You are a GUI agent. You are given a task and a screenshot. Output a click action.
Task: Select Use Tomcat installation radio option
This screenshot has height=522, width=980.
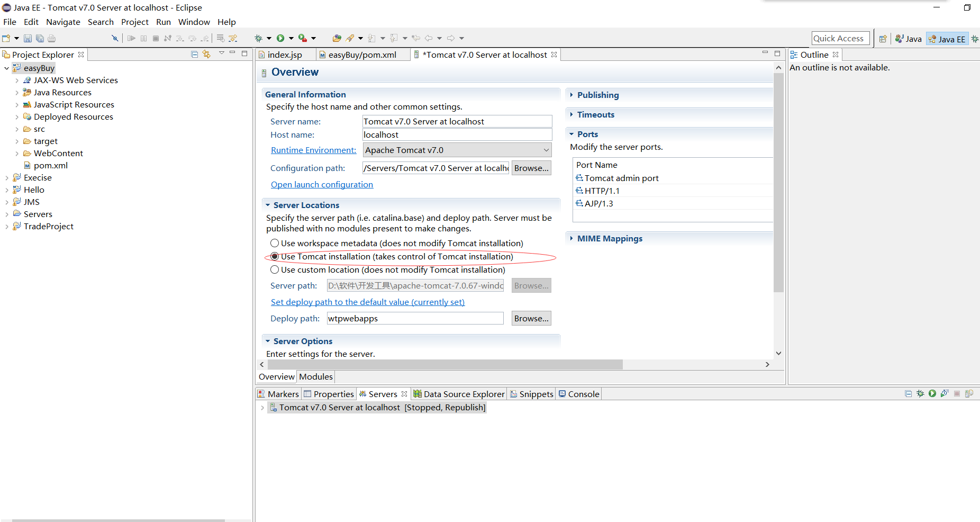point(275,256)
